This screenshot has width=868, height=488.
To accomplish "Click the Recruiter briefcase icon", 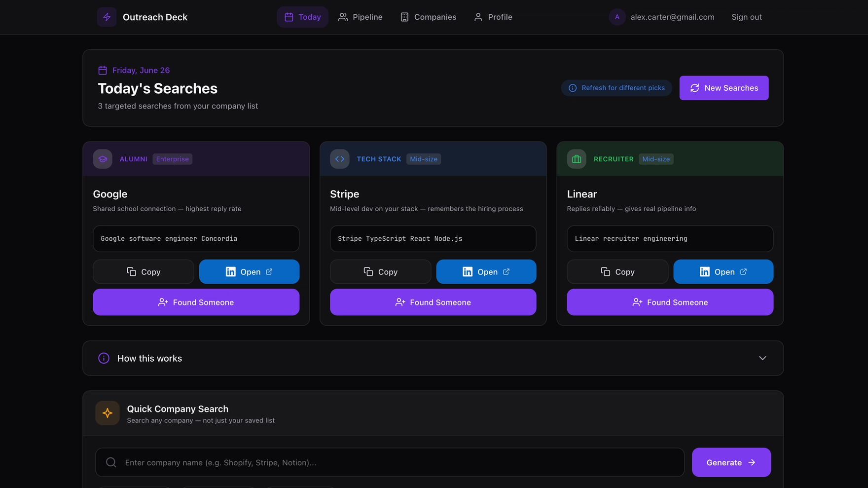I will [577, 159].
